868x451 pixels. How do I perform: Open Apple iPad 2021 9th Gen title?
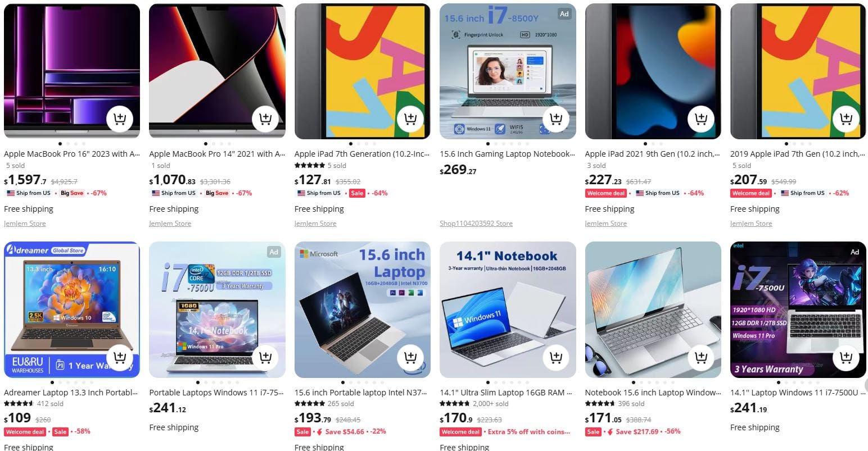coord(652,154)
